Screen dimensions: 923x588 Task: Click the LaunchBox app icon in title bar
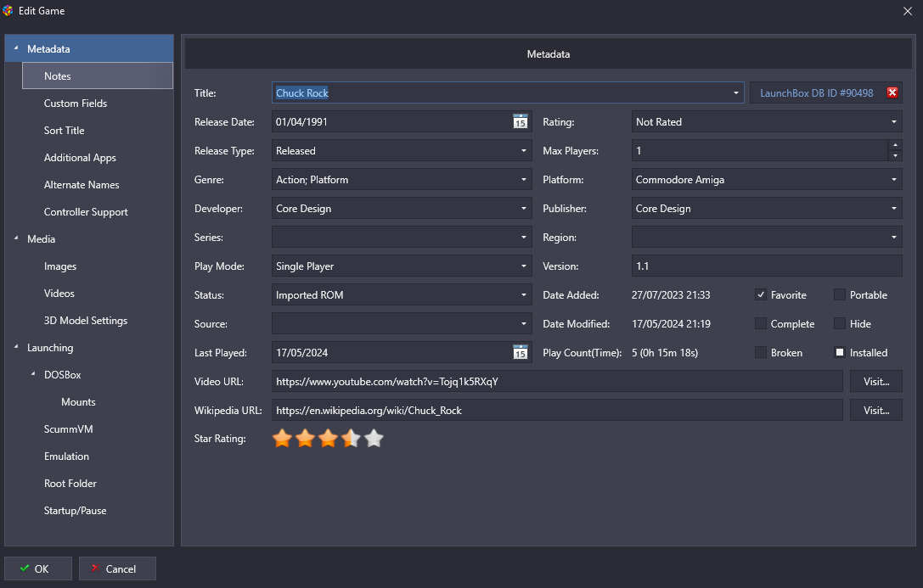click(8, 10)
